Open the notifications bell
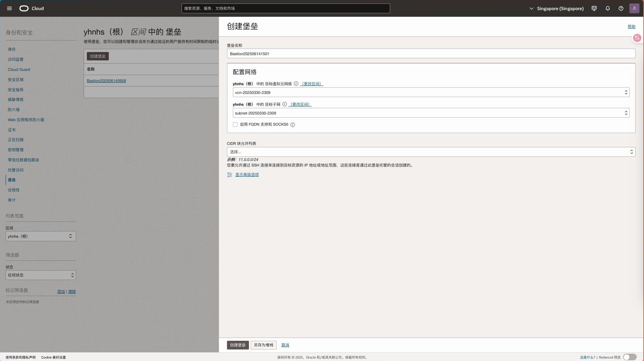The height and width of the screenshot is (361, 644). tap(608, 8)
